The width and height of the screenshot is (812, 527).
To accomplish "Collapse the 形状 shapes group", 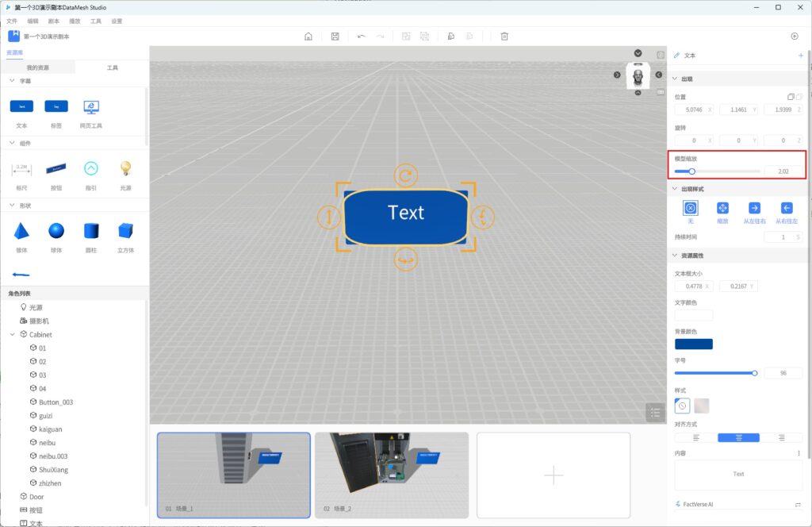I will (12, 206).
